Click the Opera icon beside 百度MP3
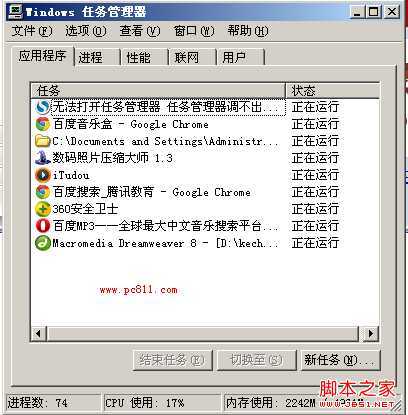The width and height of the screenshot is (408, 415). pyautogui.click(x=43, y=226)
